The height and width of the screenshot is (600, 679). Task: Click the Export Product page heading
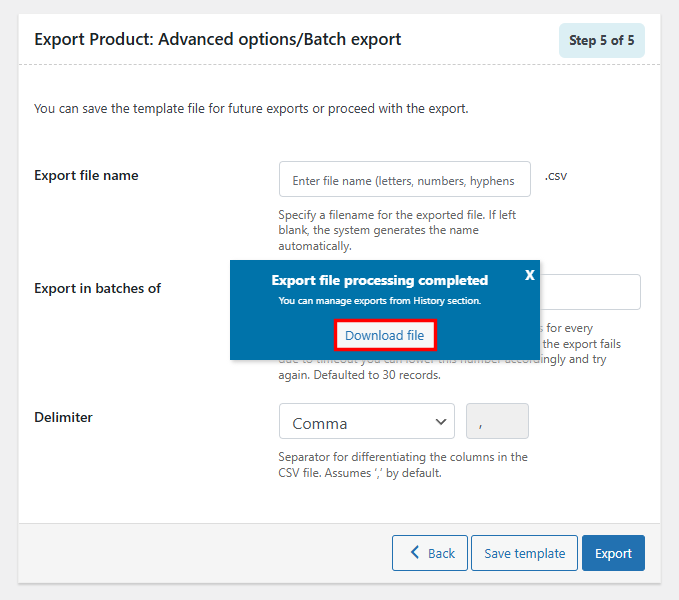(218, 40)
